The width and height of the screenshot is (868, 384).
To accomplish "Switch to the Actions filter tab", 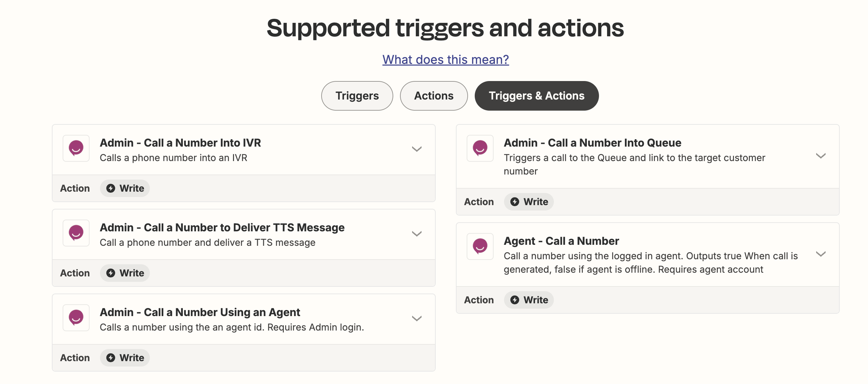I will pyautogui.click(x=434, y=96).
